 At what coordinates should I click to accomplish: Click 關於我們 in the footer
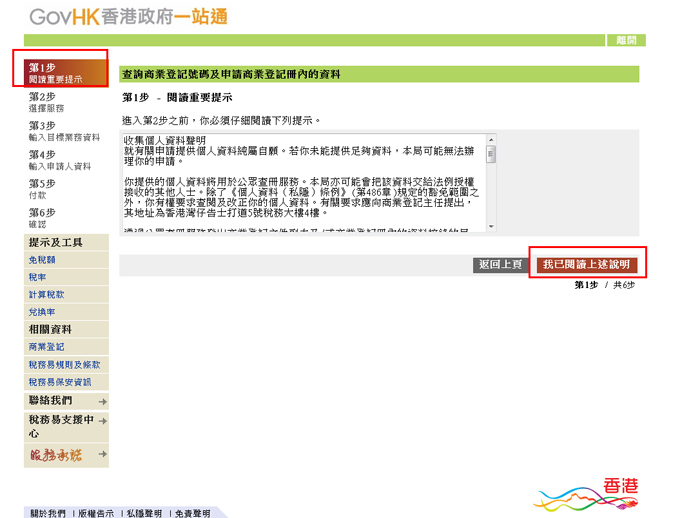pyautogui.click(x=47, y=512)
